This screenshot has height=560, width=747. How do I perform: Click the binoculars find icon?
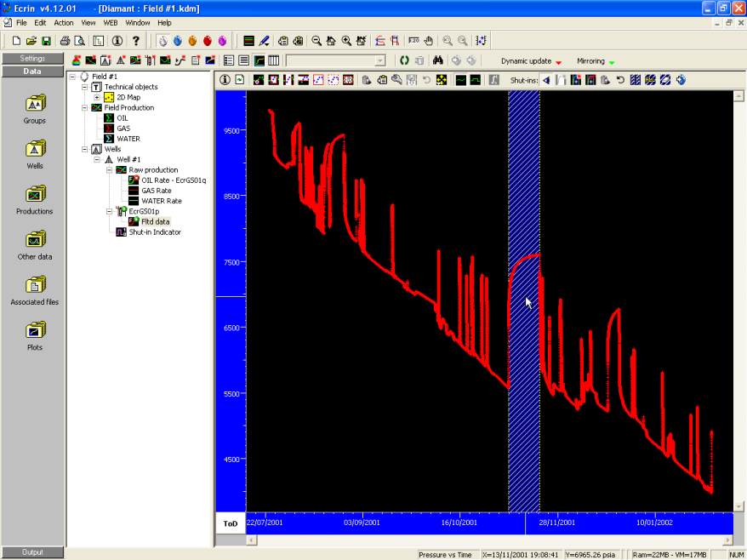pyautogui.click(x=438, y=60)
